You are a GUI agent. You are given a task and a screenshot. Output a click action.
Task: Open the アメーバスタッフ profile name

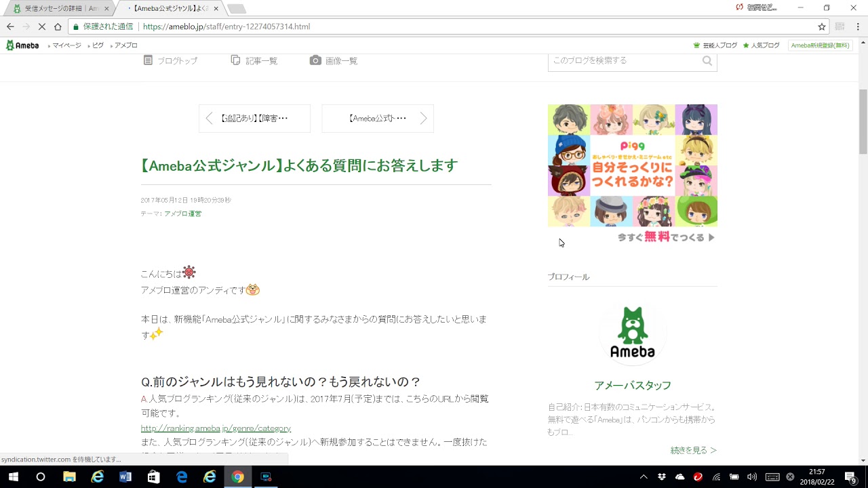pos(633,386)
